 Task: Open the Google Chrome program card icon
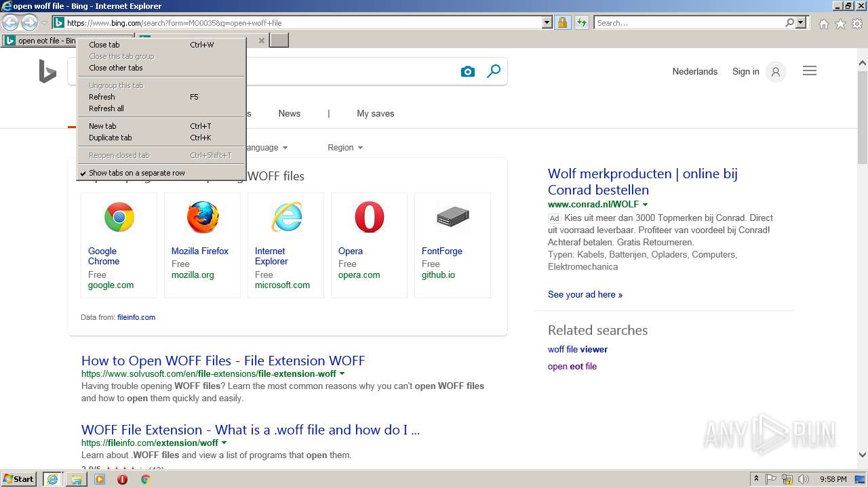point(119,218)
